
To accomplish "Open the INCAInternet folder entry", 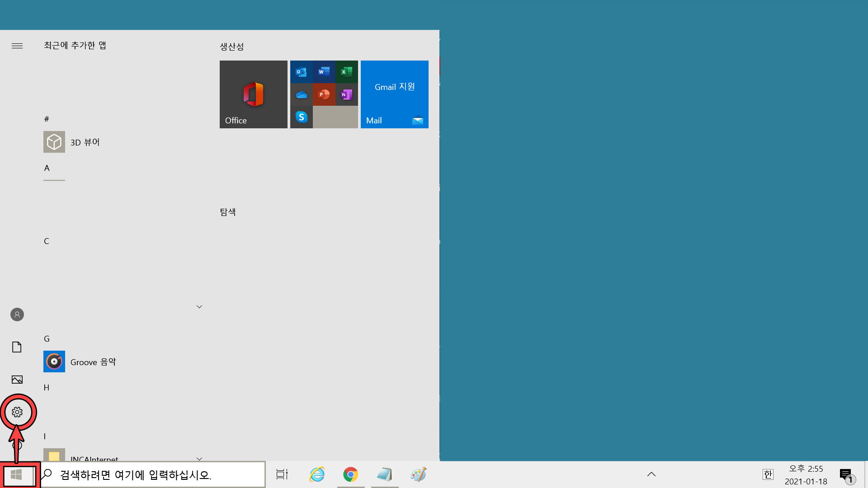I will 123,455.
